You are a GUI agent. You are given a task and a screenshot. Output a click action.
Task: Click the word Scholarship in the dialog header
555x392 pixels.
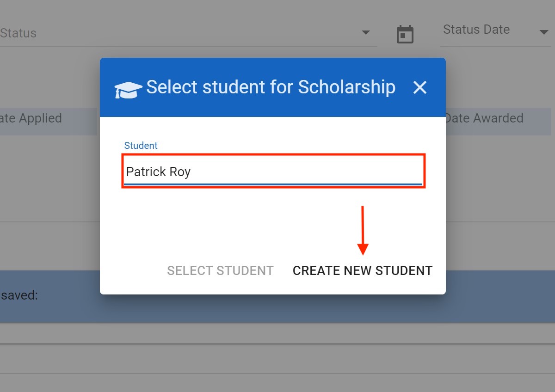[346, 87]
